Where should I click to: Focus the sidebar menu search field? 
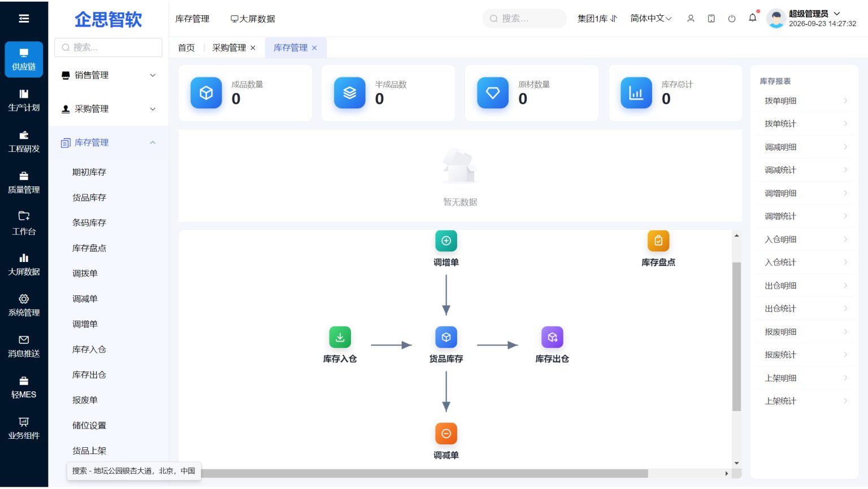pyautogui.click(x=108, y=47)
